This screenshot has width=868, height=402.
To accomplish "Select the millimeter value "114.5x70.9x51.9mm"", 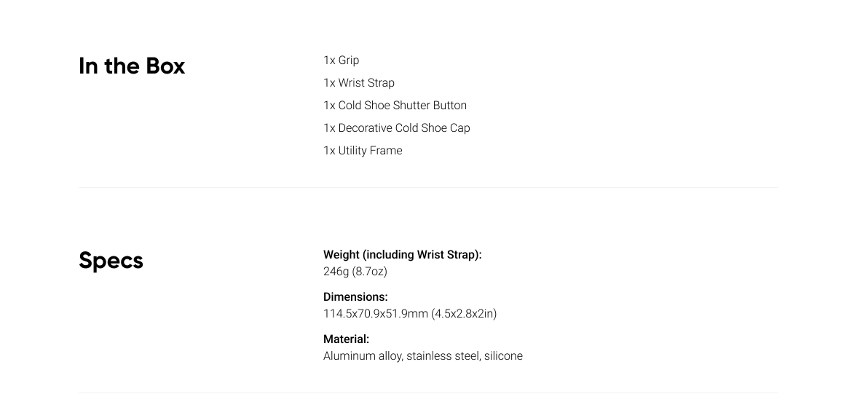I will tap(375, 314).
